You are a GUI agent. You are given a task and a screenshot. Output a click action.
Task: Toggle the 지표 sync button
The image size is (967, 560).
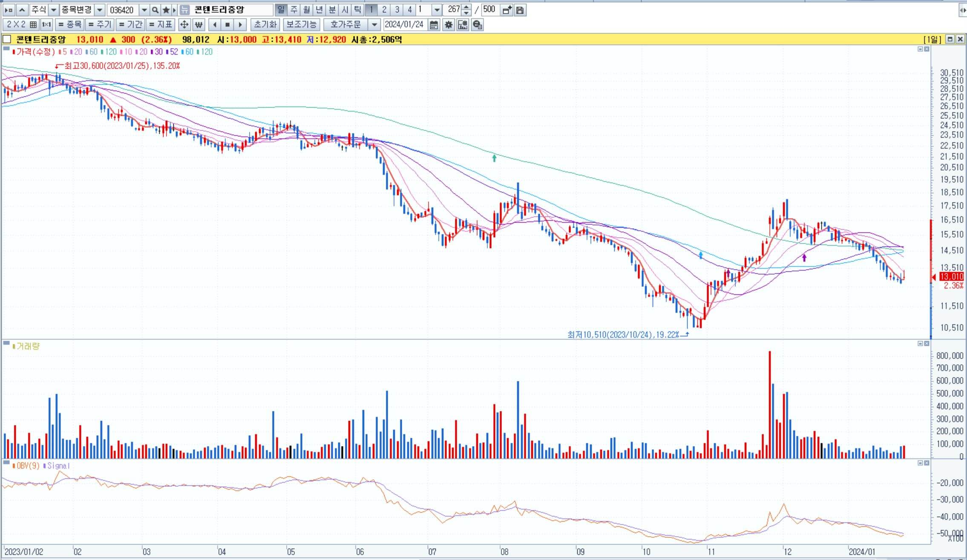coord(161,25)
